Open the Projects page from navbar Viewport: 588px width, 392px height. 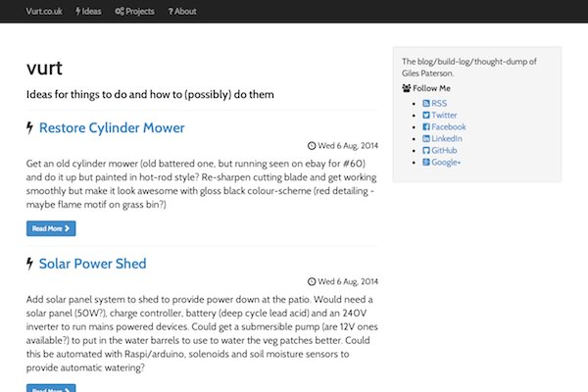[134, 11]
